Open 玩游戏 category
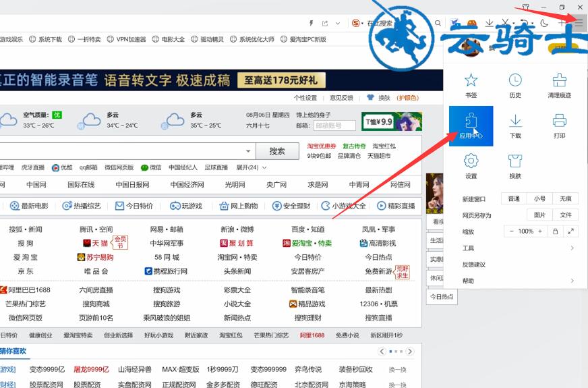588x388 pixels. (186, 206)
